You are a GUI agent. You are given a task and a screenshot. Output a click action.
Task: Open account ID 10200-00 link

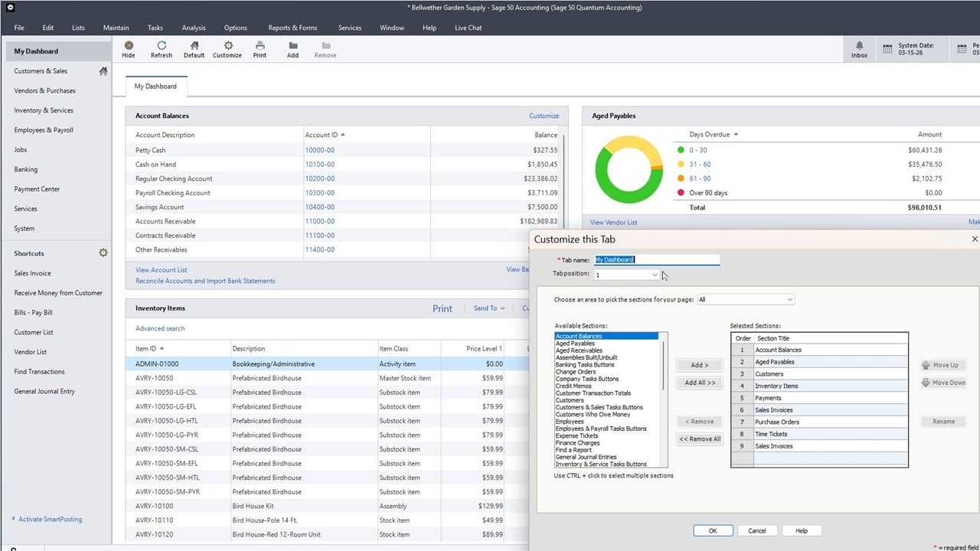coord(320,178)
